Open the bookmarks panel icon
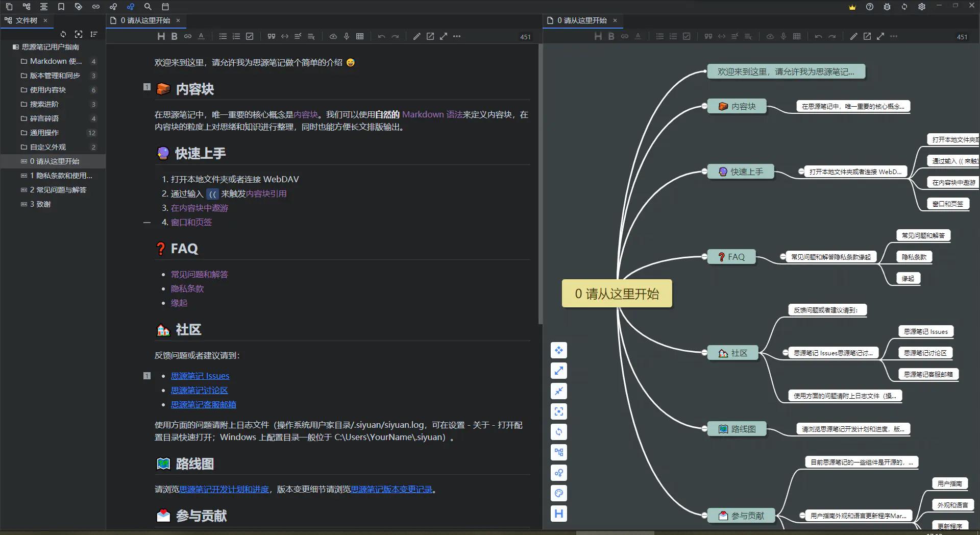The height and width of the screenshot is (535, 980). click(61, 7)
